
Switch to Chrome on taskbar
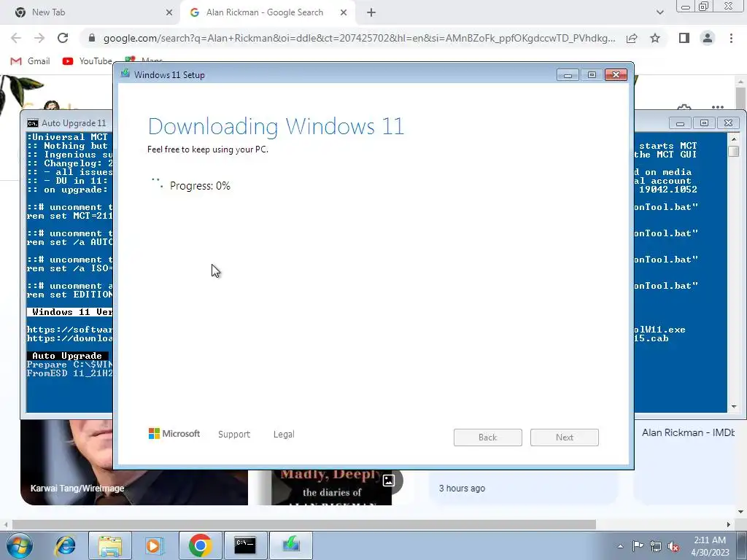pyautogui.click(x=200, y=545)
